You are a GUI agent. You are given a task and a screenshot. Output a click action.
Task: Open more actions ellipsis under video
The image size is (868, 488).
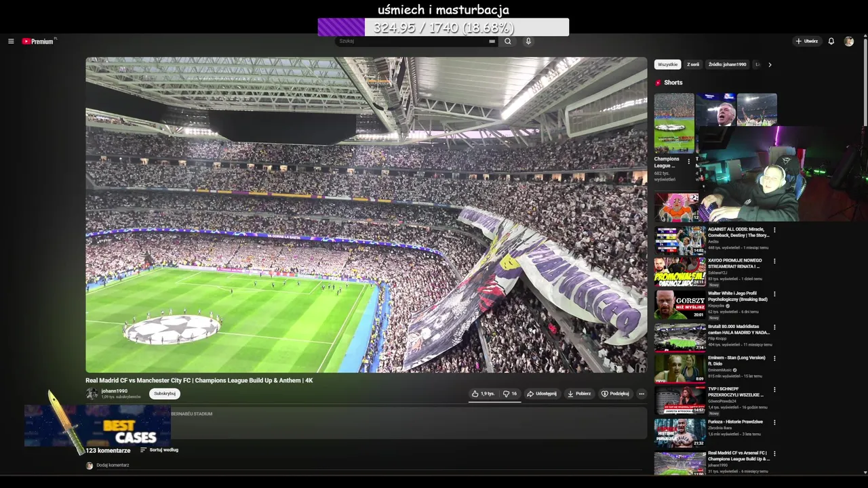641,394
